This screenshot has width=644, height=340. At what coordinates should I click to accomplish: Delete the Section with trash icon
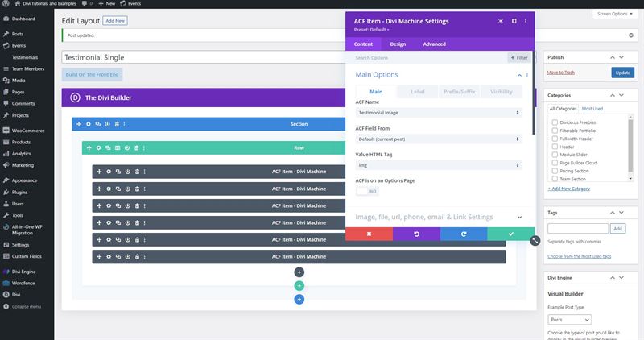[x=117, y=124]
